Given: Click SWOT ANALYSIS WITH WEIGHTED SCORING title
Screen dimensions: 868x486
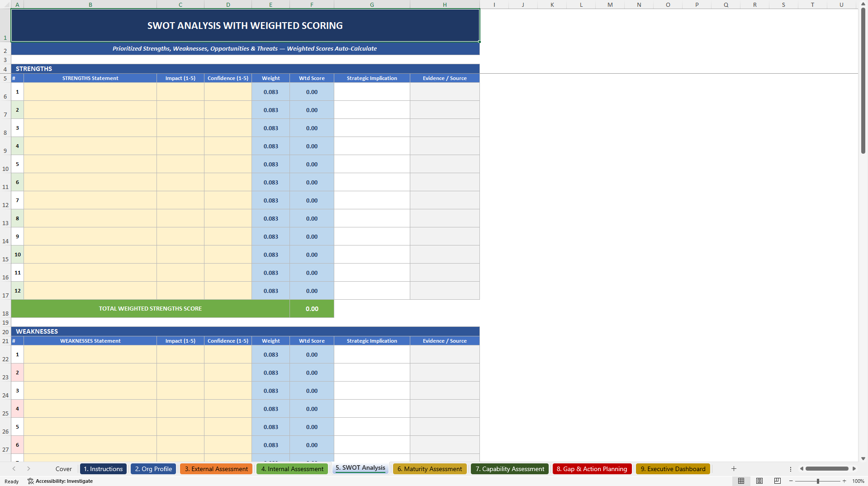Looking at the screenshot, I should click(x=245, y=26).
